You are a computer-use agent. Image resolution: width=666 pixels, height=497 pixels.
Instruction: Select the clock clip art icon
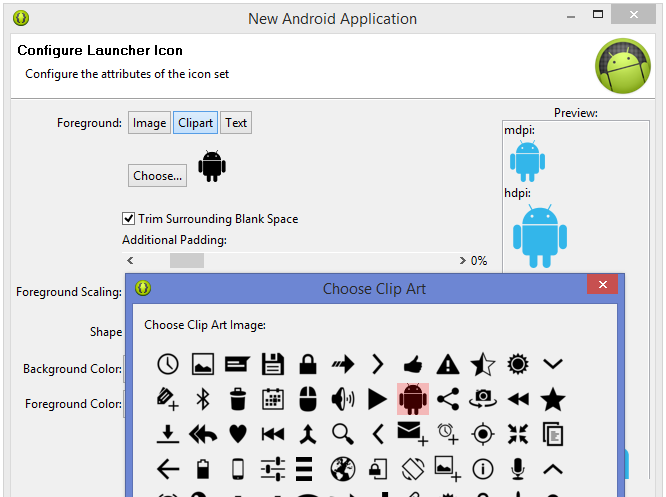pos(168,364)
